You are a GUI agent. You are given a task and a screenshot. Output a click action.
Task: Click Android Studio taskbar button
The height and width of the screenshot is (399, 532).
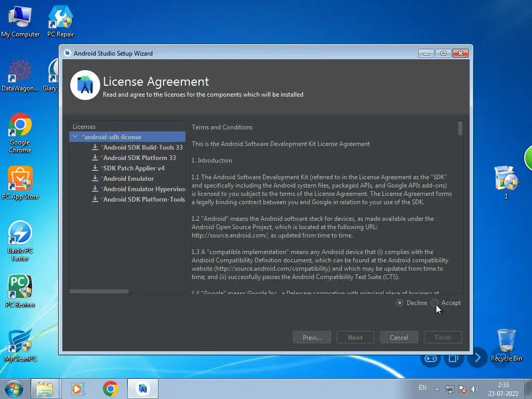coord(143,389)
